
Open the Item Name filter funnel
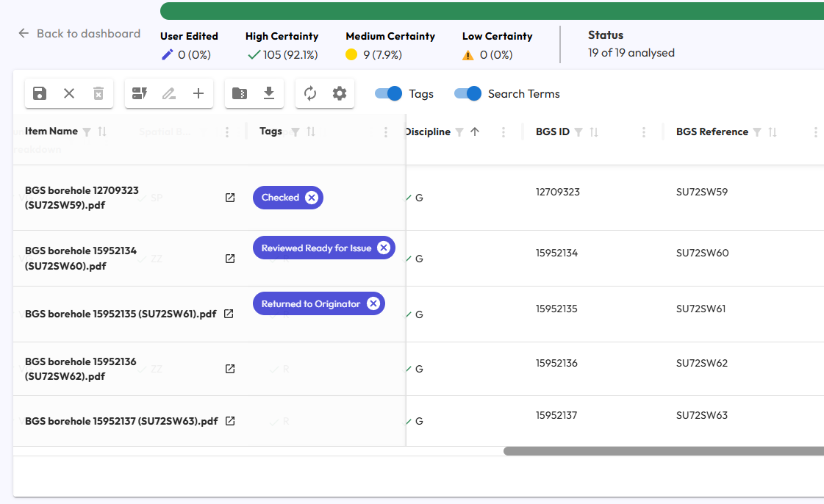[x=86, y=131]
